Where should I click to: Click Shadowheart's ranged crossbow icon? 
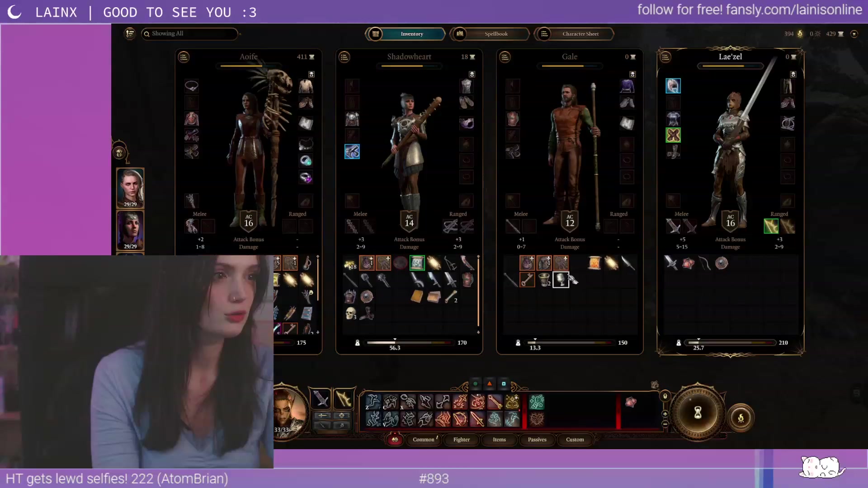[x=450, y=226]
